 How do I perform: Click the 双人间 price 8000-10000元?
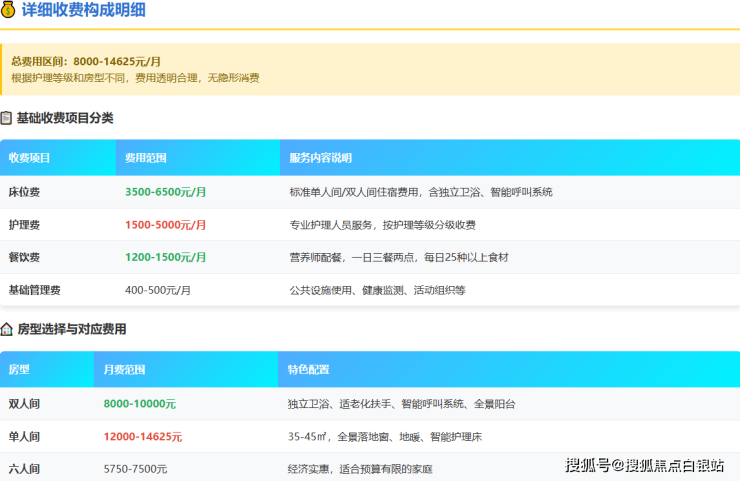pyautogui.click(x=140, y=404)
